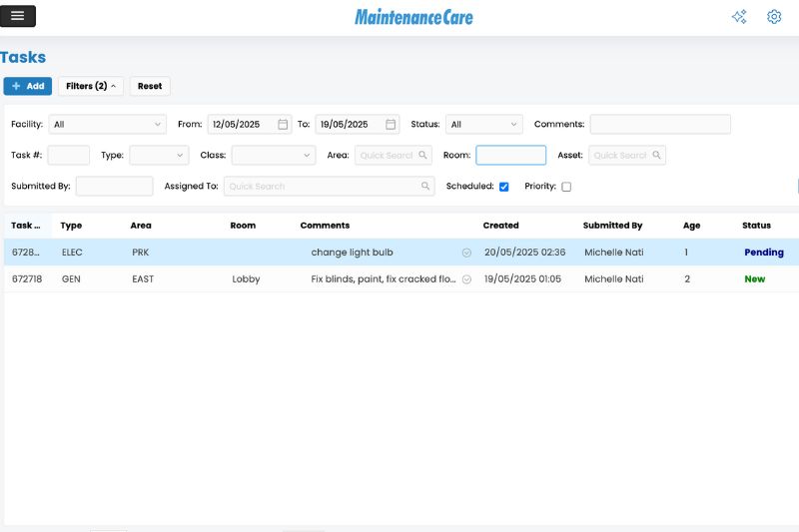Screen dimensions: 799x532
Task: Sort by Status column header
Action: [756, 226]
